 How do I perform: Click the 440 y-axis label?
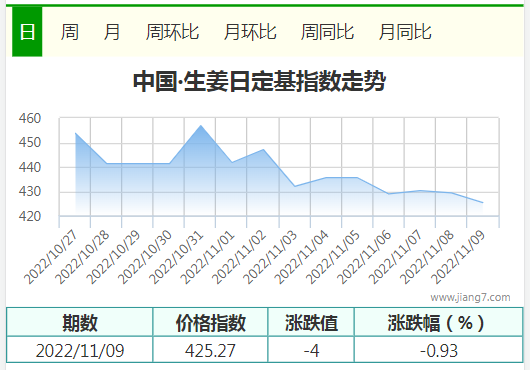coord(30,167)
